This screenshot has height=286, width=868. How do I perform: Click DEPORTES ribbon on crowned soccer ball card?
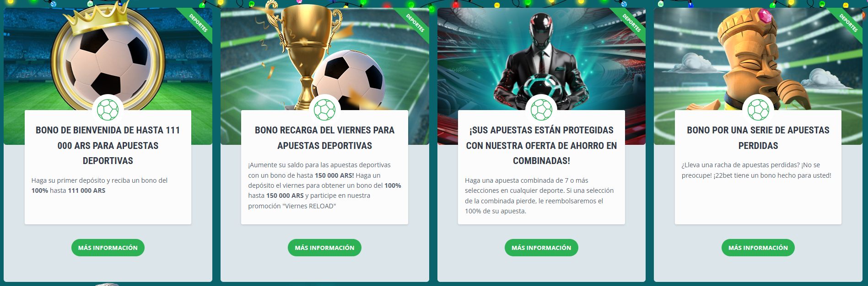pyautogui.click(x=198, y=23)
